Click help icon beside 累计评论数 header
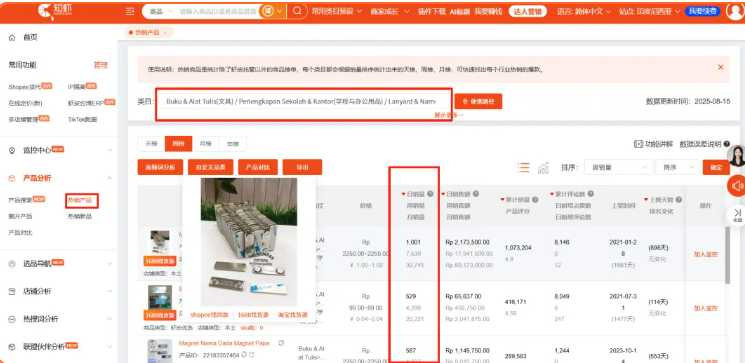 [x=591, y=194]
